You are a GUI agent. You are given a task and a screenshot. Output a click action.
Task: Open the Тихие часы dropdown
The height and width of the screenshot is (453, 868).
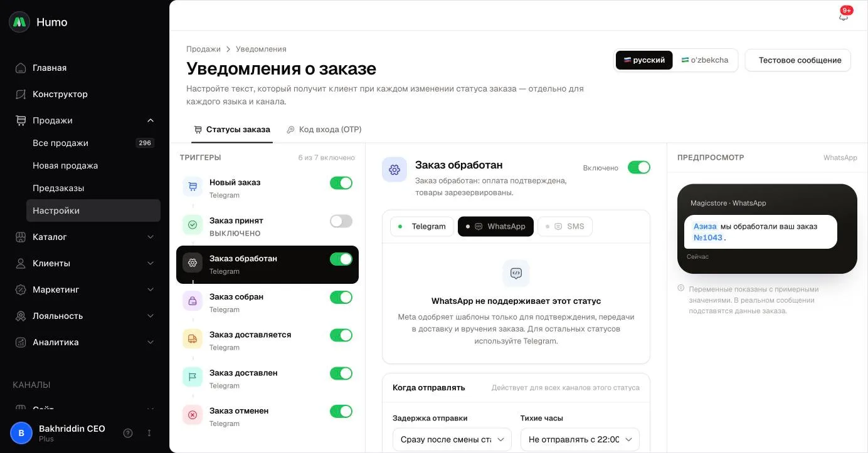click(x=580, y=440)
